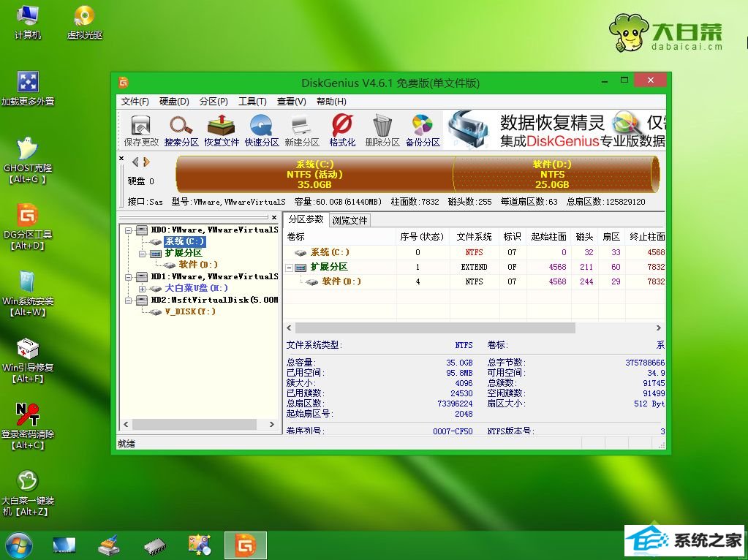This screenshot has height=560, width=748.
Task: Click the 保存更改 toolbar icon
Action: (x=141, y=130)
